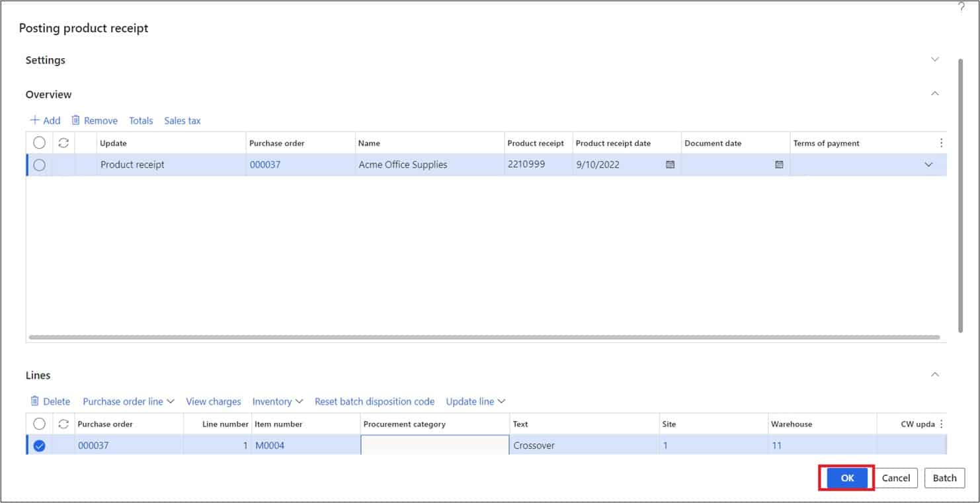Open the Purchase order line dropdown
980x503 pixels.
tap(128, 401)
